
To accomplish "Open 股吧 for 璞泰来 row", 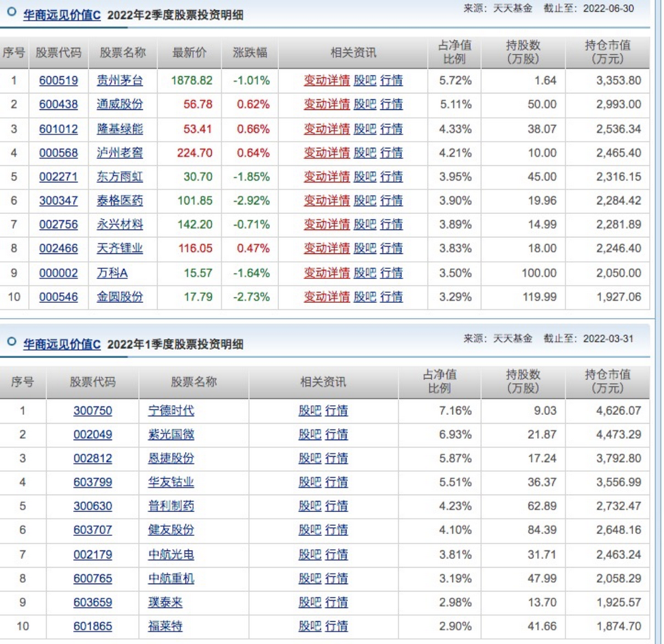I will [x=310, y=602].
